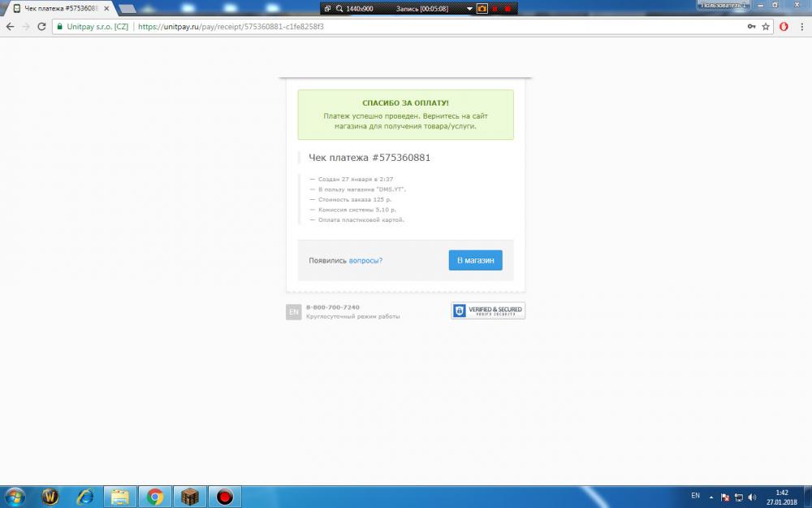Open the вопросы link
This screenshot has height=508, width=812.
pyautogui.click(x=365, y=260)
